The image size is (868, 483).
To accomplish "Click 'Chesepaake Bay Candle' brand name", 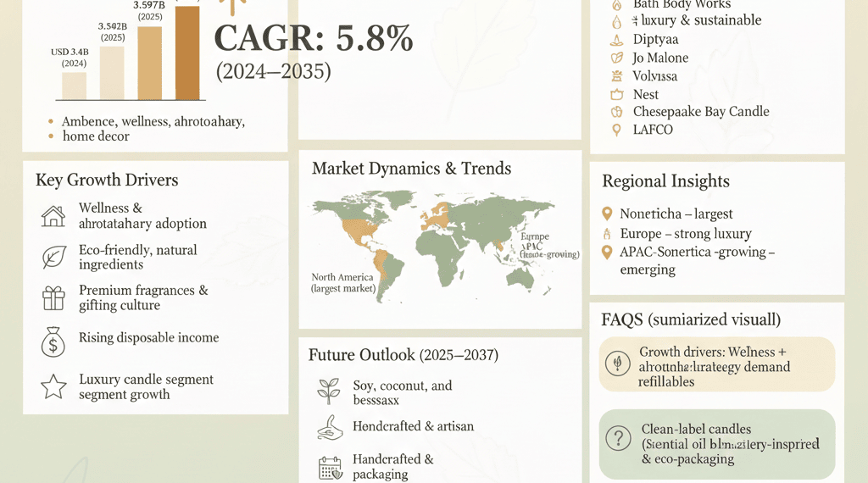I will click(x=701, y=112).
